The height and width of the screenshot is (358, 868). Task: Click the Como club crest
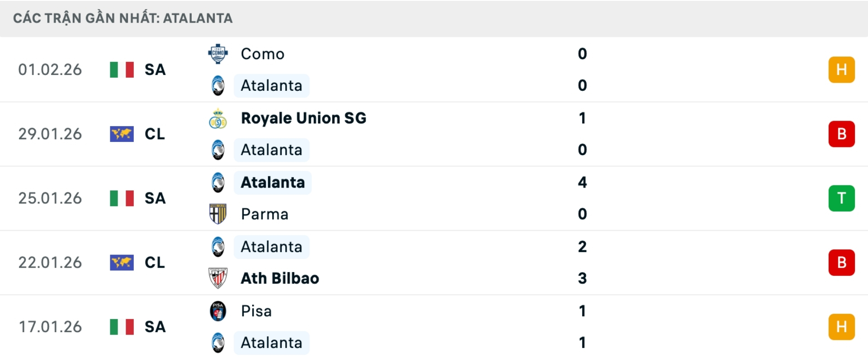(x=218, y=54)
